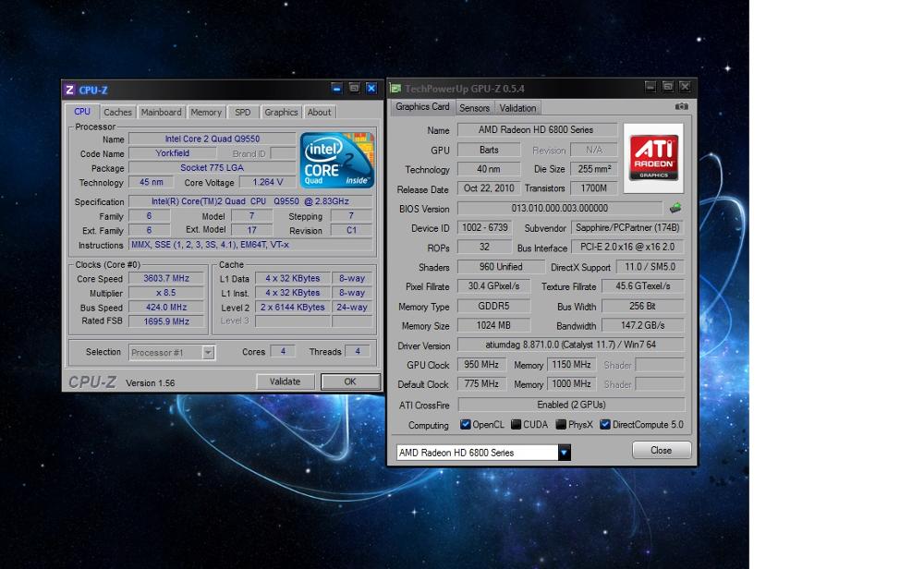Click the GPU Clock value 950 MHz
The height and width of the screenshot is (569, 924).
click(x=481, y=365)
